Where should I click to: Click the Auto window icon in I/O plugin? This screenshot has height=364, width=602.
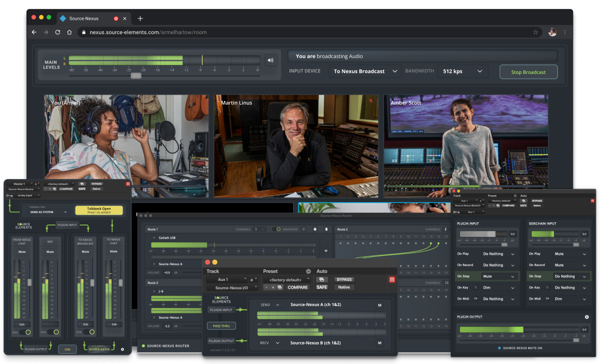click(322, 279)
